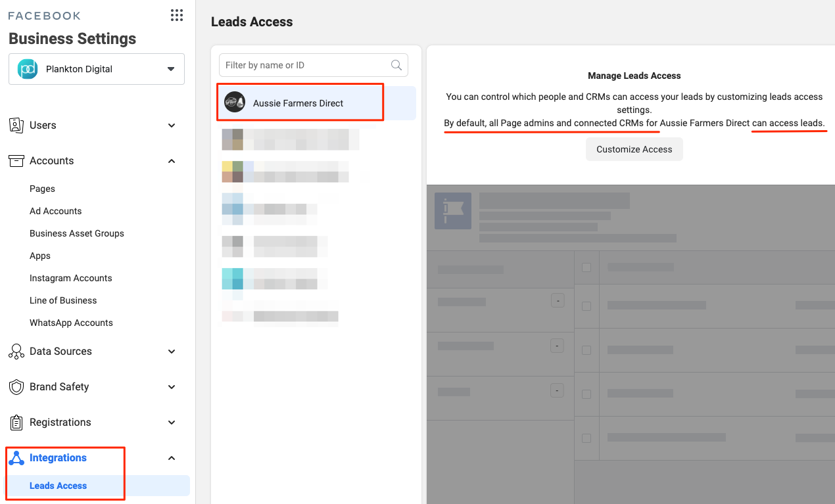Click the Aussie Farmers Direct page avatar
The height and width of the screenshot is (504, 835).
point(234,103)
